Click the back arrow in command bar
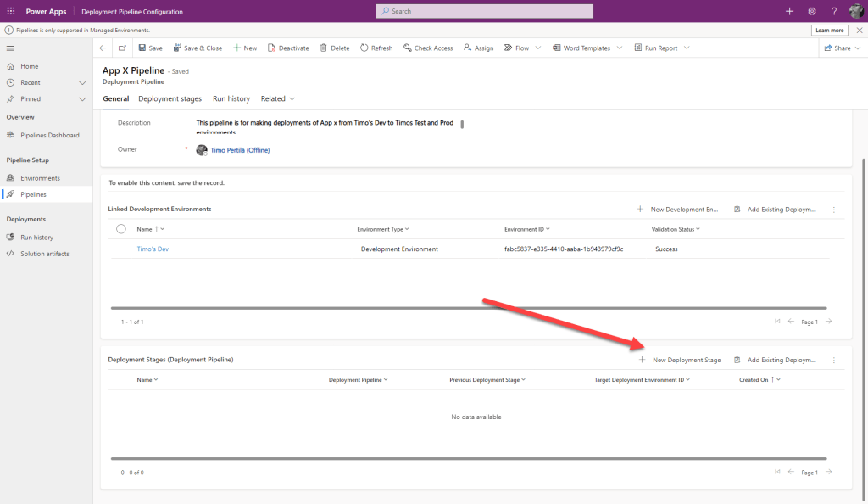Image resolution: width=868 pixels, height=504 pixels. 103,48
